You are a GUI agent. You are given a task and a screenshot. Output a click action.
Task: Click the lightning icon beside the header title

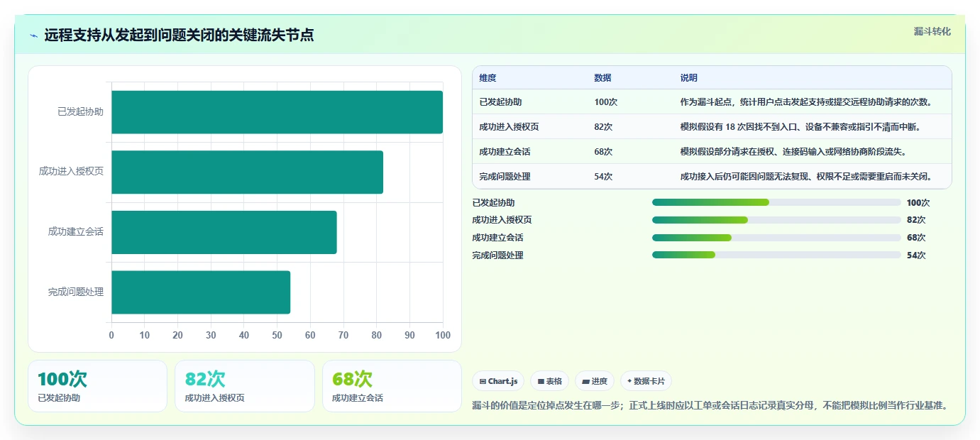pos(33,35)
